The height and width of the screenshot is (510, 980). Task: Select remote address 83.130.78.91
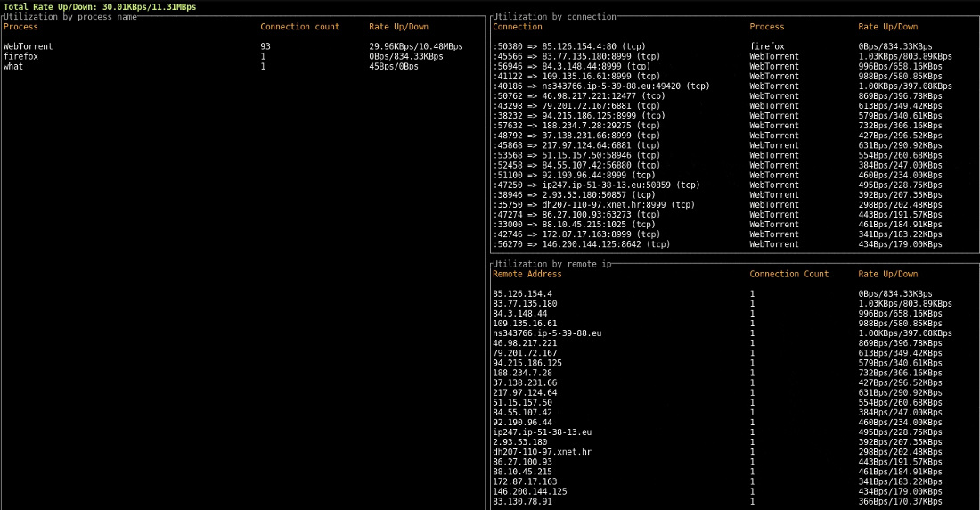coord(522,501)
